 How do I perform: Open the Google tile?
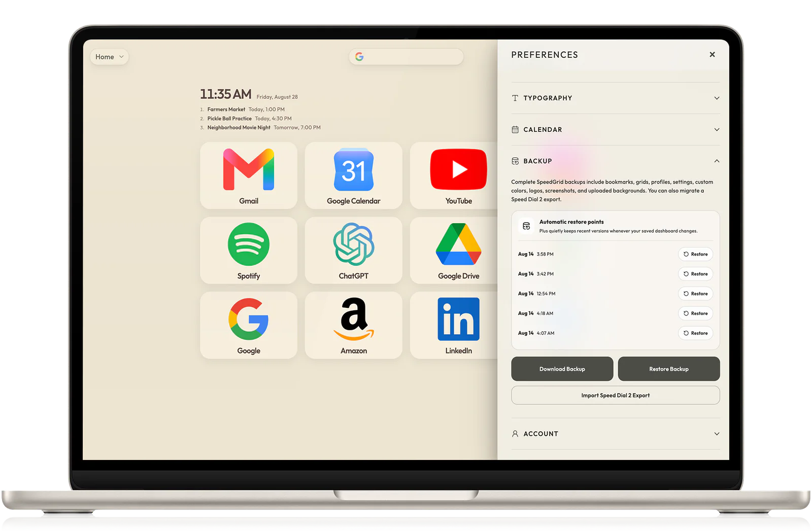pyautogui.click(x=249, y=325)
